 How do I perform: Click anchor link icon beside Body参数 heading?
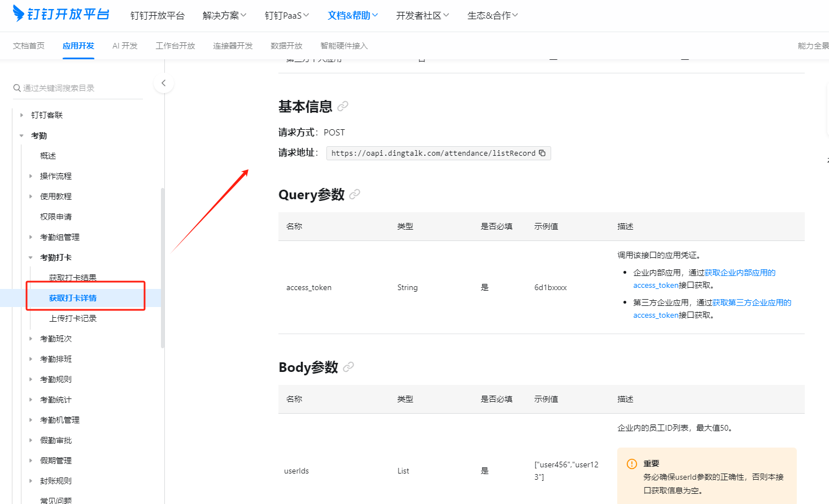pyautogui.click(x=348, y=367)
